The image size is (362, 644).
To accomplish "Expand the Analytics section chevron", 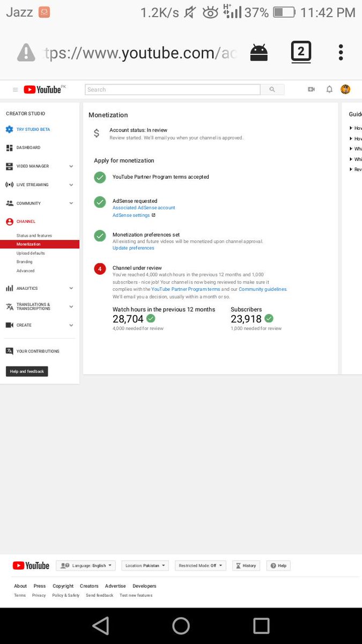I will (71, 288).
